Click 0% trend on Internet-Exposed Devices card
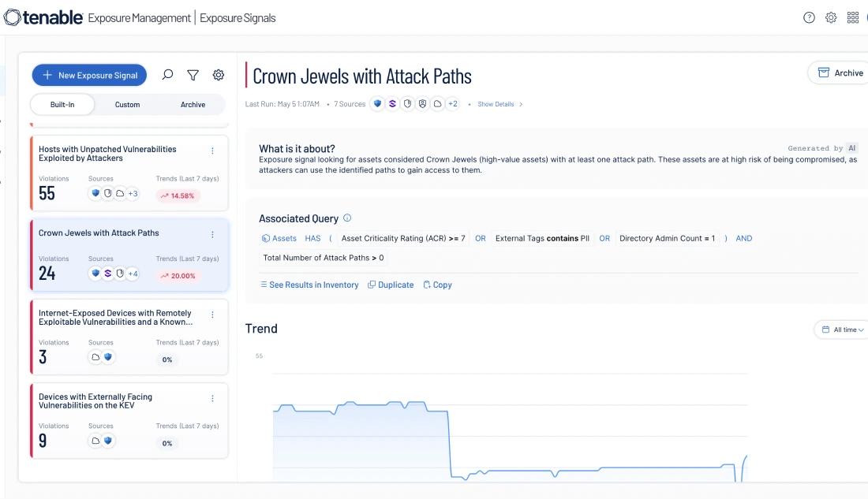 click(x=167, y=359)
